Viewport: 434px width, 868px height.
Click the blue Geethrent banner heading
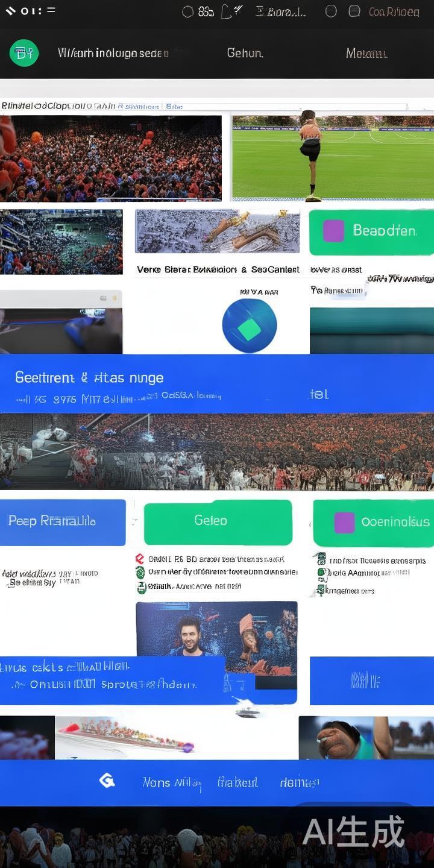tap(89, 378)
